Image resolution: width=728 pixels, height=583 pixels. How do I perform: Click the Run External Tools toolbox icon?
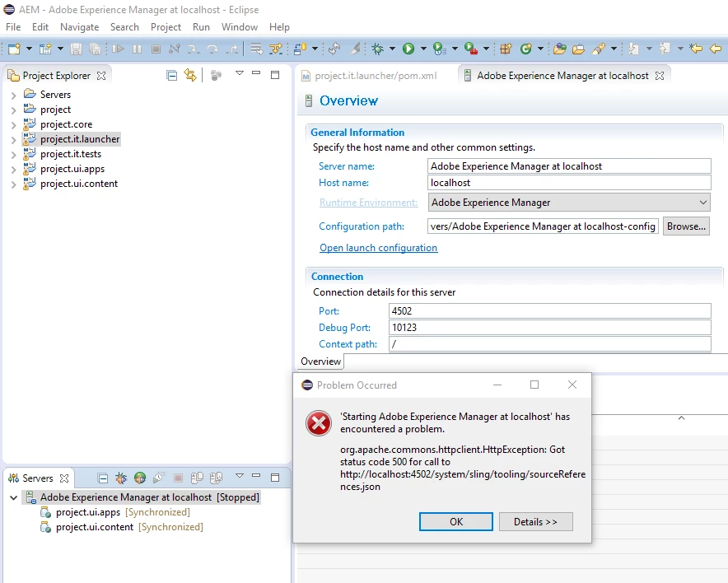point(470,49)
